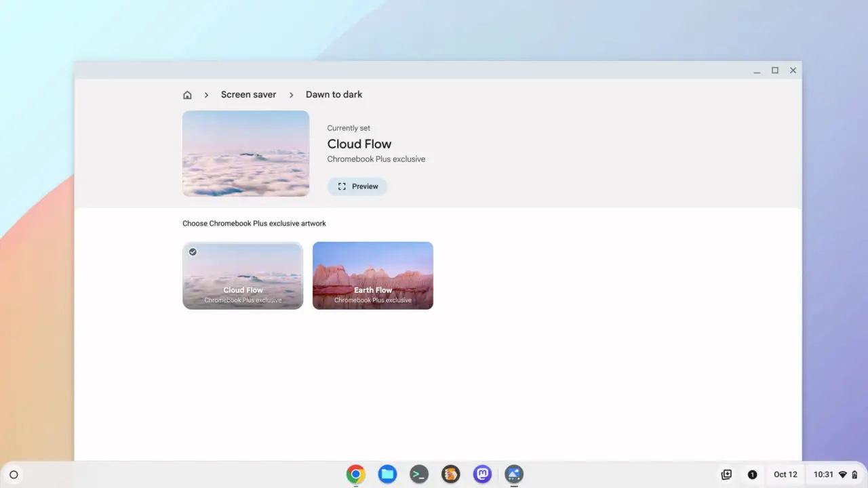Image resolution: width=868 pixels, height=488 pixels.
Task: Open the Screen saver breadcrumb
Action: point(248,95)
